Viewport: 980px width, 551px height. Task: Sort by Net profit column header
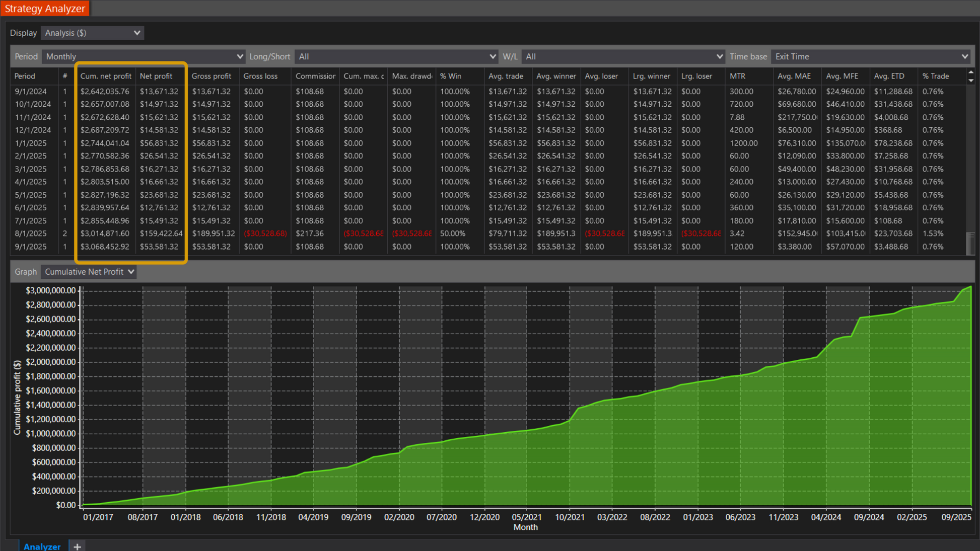point(156,76)
